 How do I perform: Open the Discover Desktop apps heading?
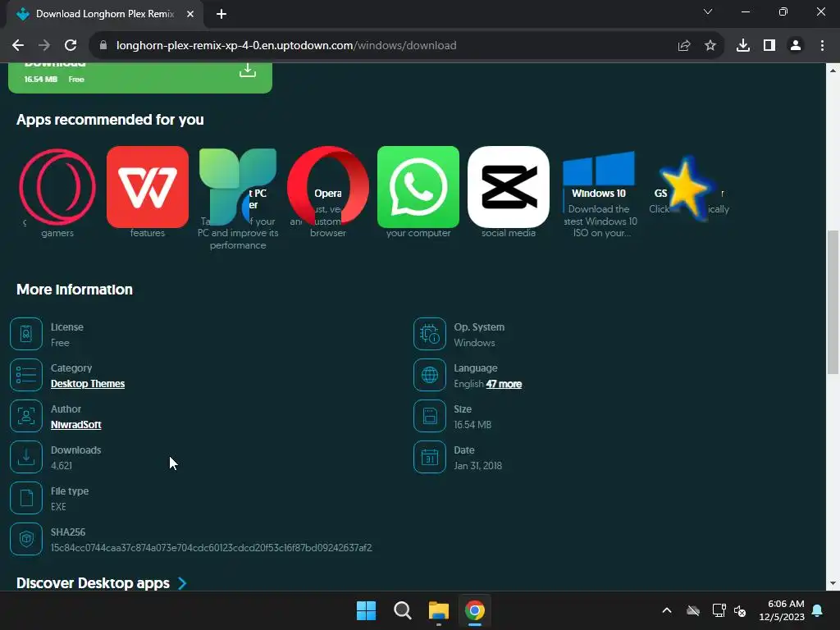pyautogui.click(x=94, y=583)
